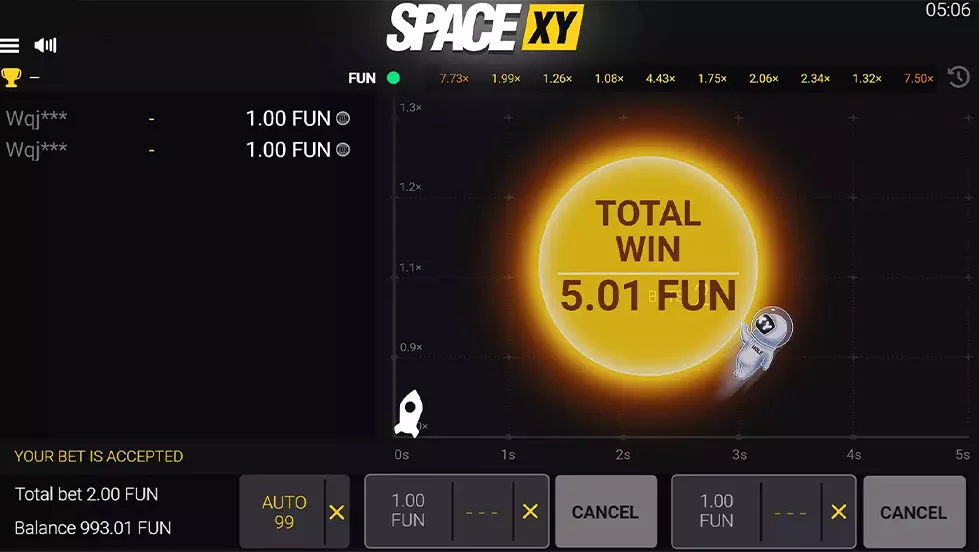
Task: Cancel the first 1.00 FUN bet
Action: [605, 512]
